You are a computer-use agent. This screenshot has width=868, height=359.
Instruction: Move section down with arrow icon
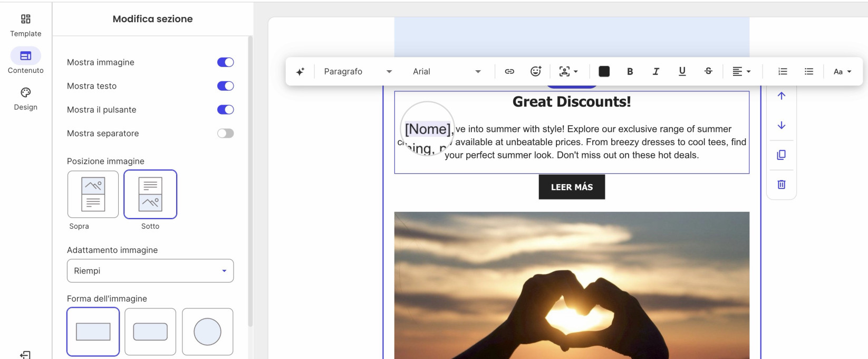[782, 125]
